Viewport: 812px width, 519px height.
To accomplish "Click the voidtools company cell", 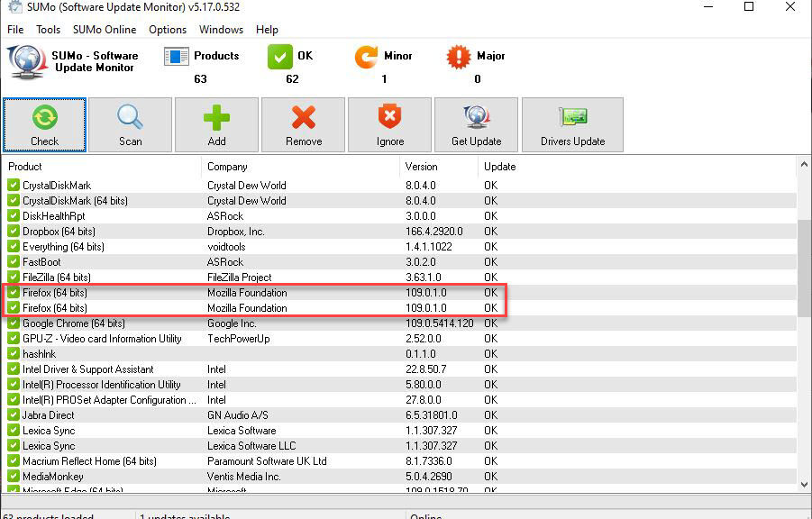I will pos(226,247).
